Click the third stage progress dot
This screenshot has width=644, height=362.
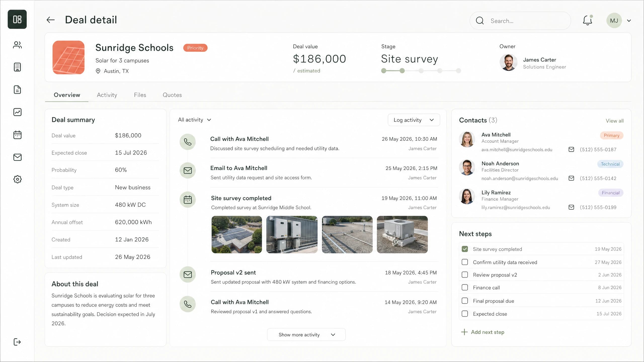coord(421,71)
